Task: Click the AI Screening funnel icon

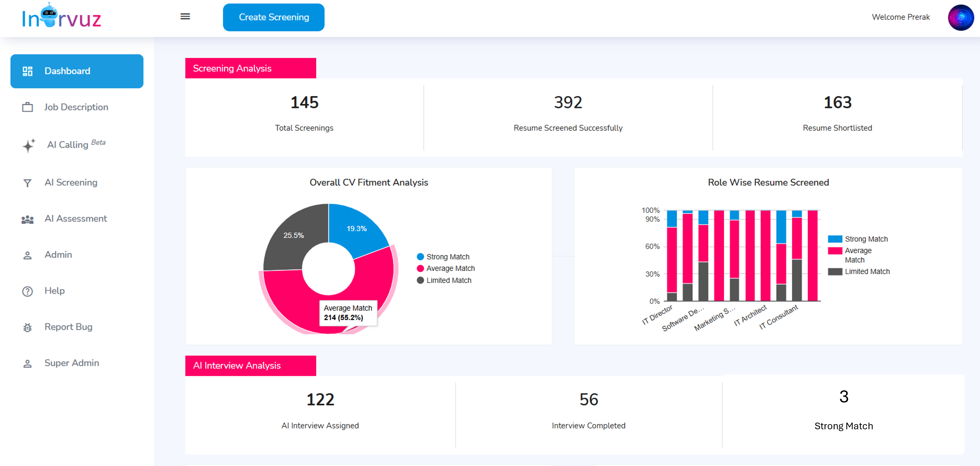Action: [x=27, y=183]
